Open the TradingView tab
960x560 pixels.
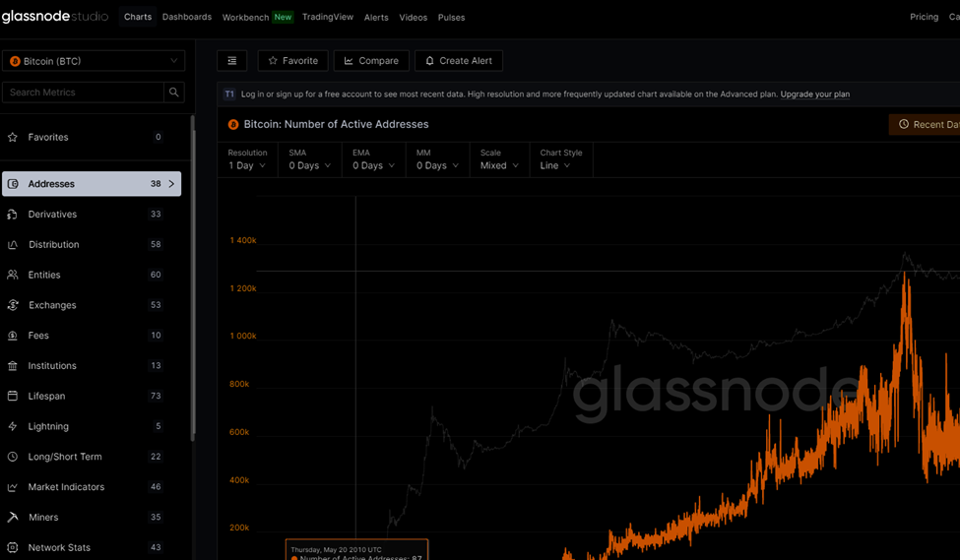328,17
